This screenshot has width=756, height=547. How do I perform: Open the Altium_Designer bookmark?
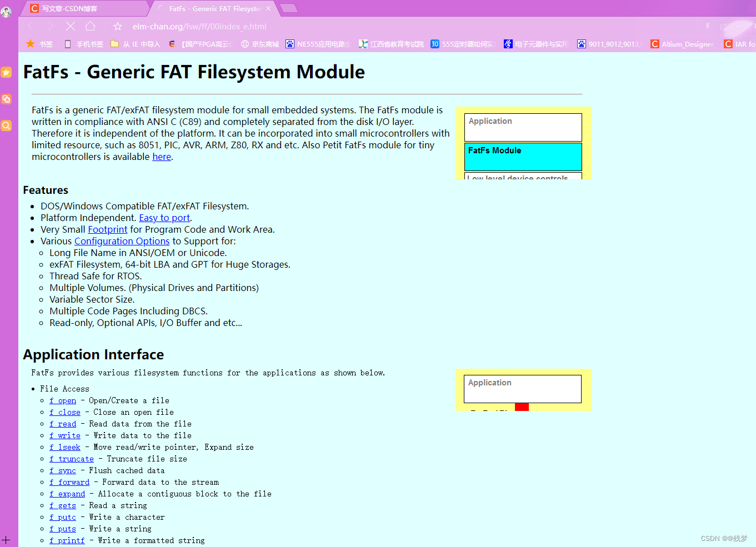pos(682,44)
